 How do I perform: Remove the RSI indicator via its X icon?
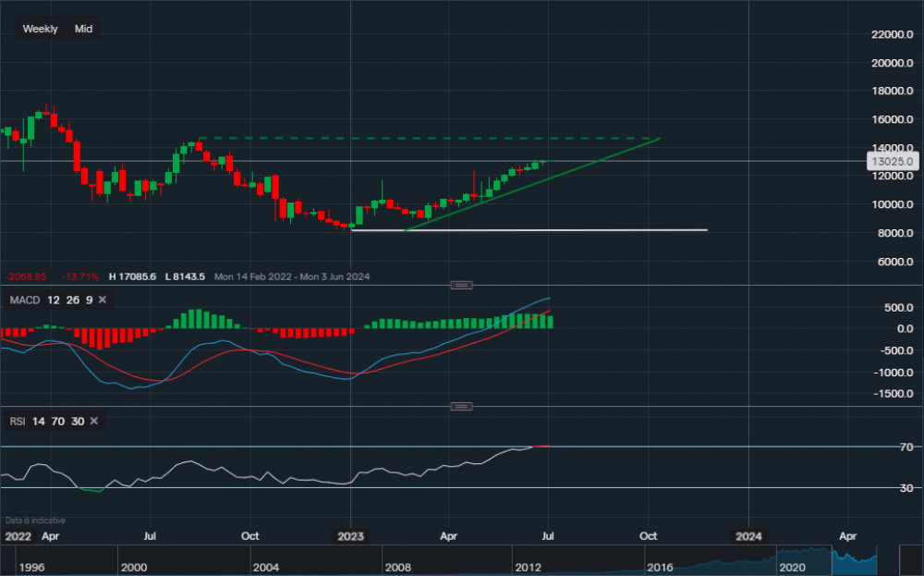[92, 421]
